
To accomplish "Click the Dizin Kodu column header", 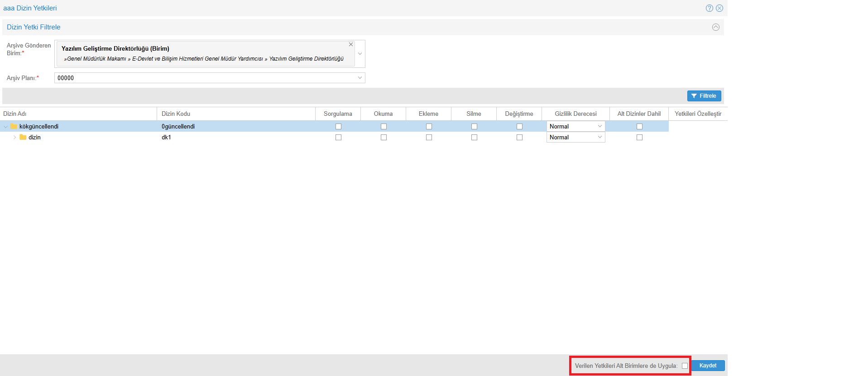I will pyautogui.click(x=176, y=114).
